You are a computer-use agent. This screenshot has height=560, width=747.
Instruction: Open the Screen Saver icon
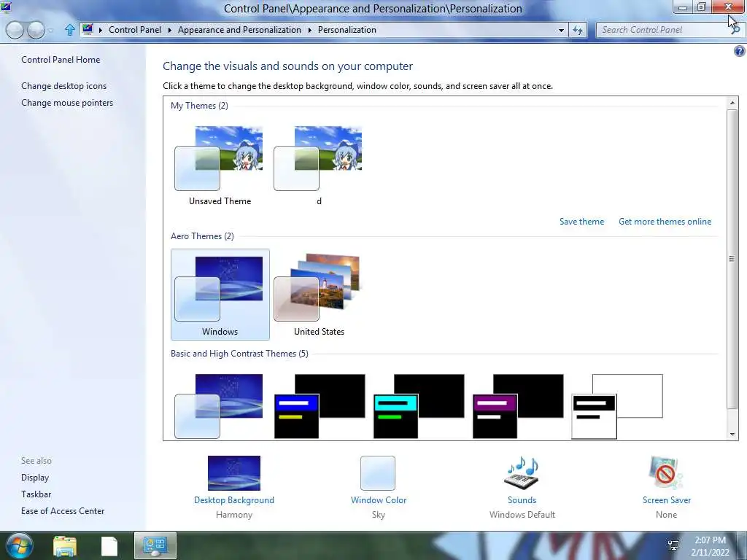tap(666, 472)
